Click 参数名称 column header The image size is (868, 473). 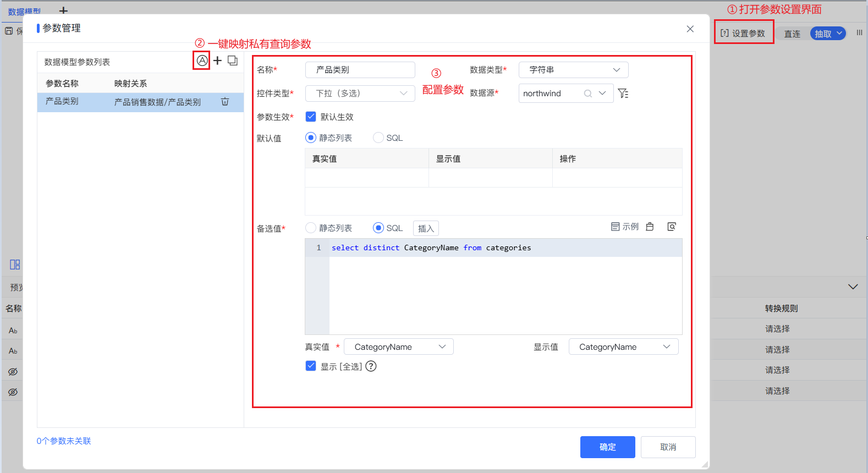point(62,84)
